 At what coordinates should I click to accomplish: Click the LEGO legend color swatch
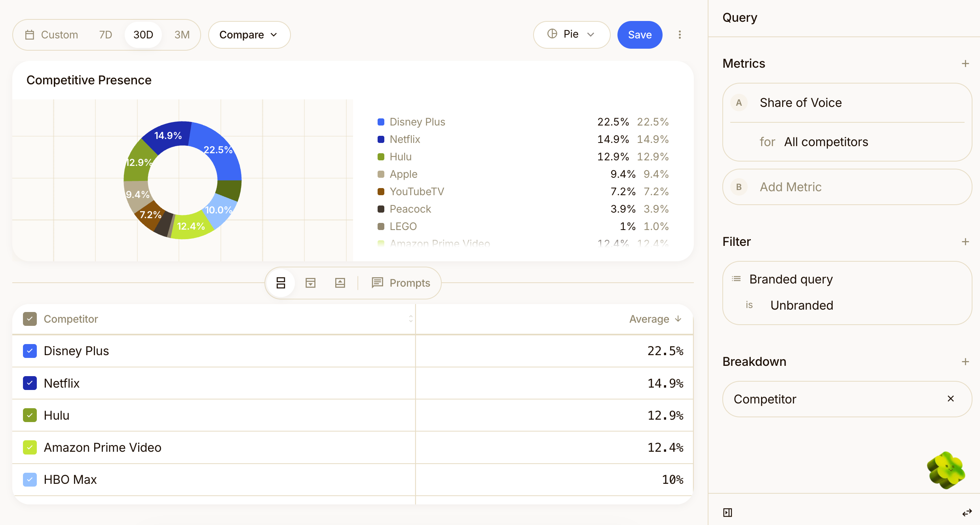tap(381, 226)
